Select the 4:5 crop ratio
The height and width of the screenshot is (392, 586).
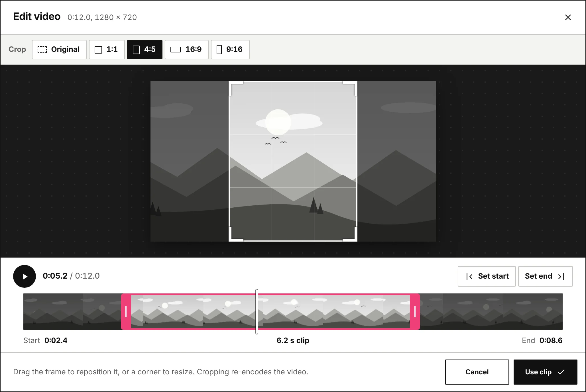145,50
